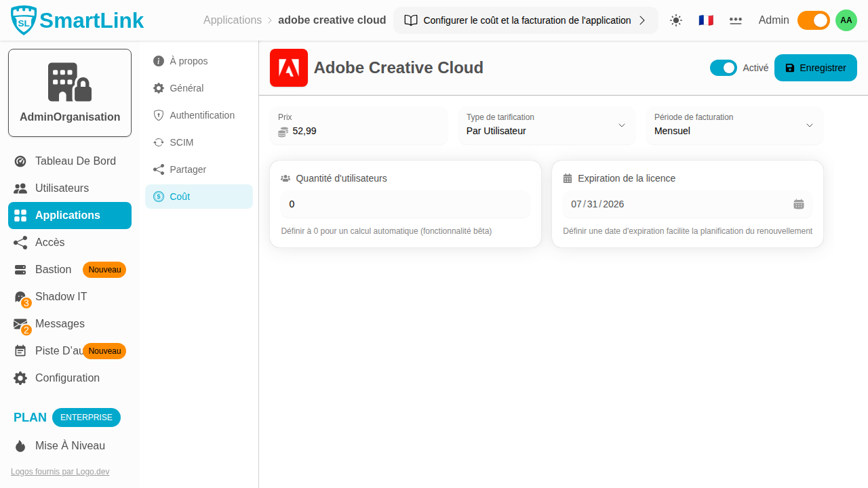This screenshot has width=868, height=488.
Task: Click the sun theme switch icon
Action: pyautogui.click(x=675, y=20)
